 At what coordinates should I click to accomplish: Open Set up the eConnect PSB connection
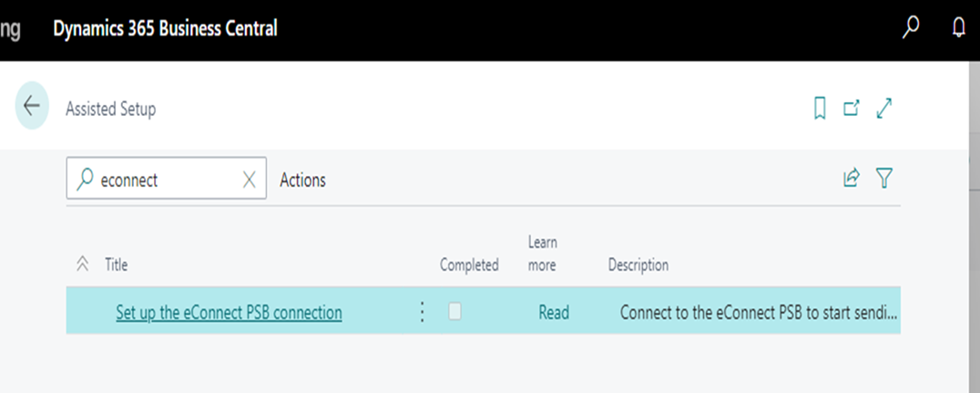coord(229,312)
